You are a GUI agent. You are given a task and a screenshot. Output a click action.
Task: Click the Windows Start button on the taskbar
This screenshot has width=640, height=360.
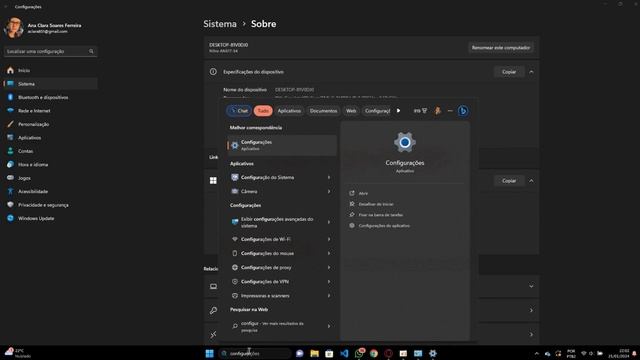[x=209, y=353]
